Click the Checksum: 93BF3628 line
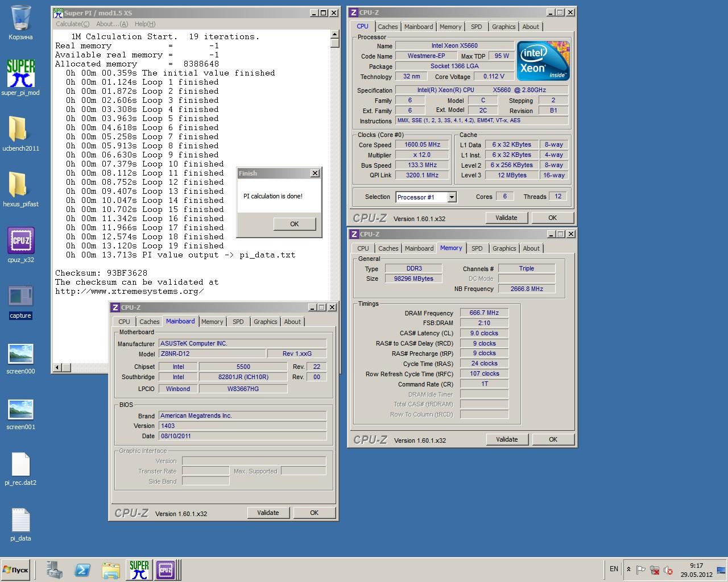Image resolution: width=728 pixels, height=582 pixels. coord(101,273)
